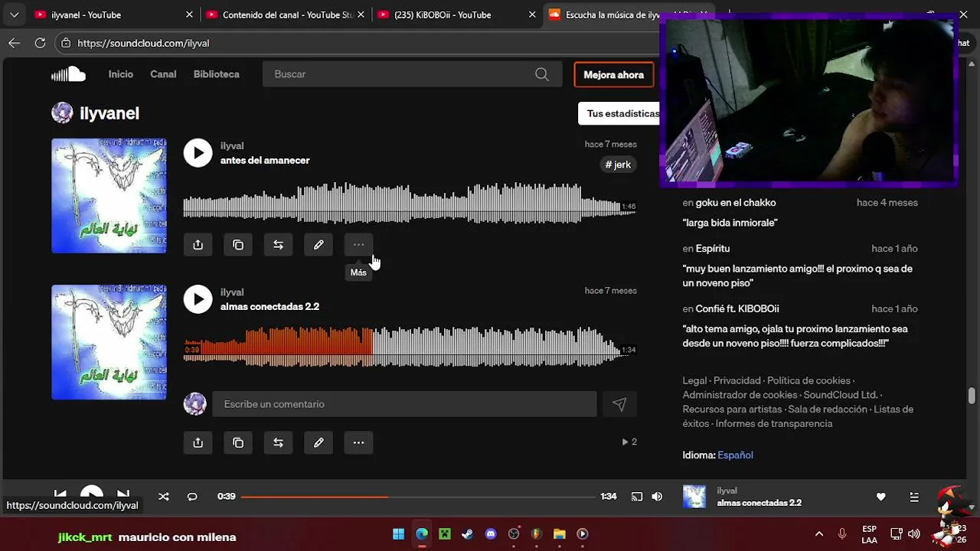Seek on the bottom player progress bar
Image resolution: width=980 pixels, height=551 pixels.
(x=418, y=497)
